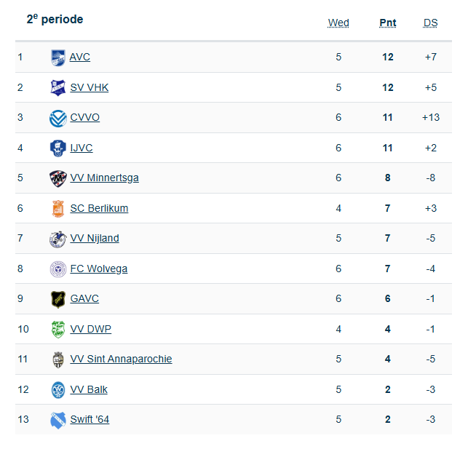
Task: Open the VV Minnertsga team link
Action: (104, 178)
